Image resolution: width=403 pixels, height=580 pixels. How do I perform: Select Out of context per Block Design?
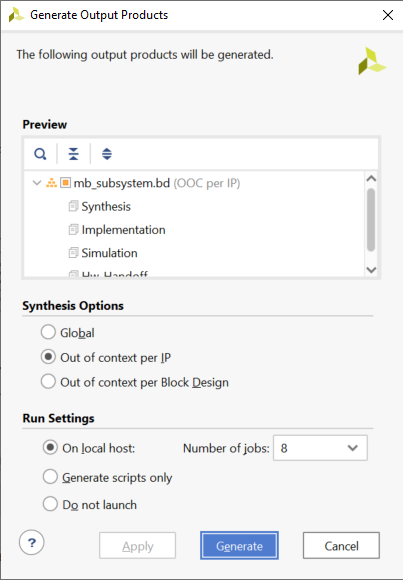[48, 381]
